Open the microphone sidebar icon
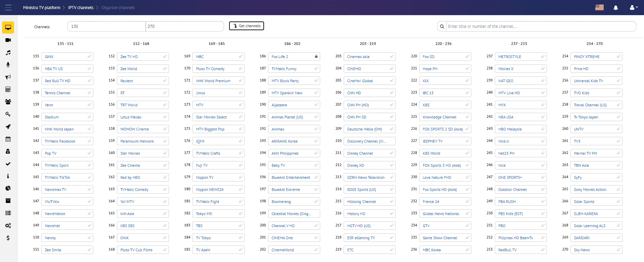Screen dimensions: 644x262 (8, 65)
